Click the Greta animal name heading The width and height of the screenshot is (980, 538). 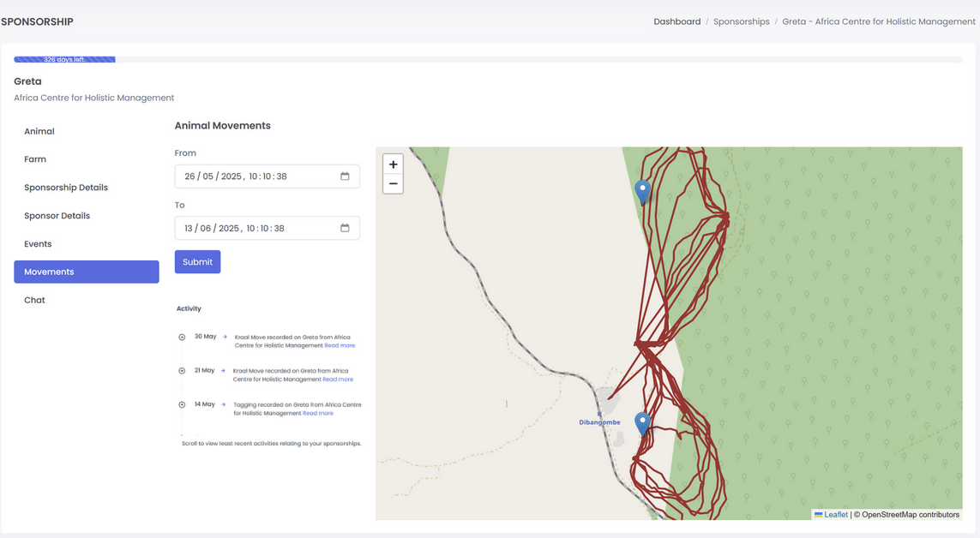click(x=27, y=81)
